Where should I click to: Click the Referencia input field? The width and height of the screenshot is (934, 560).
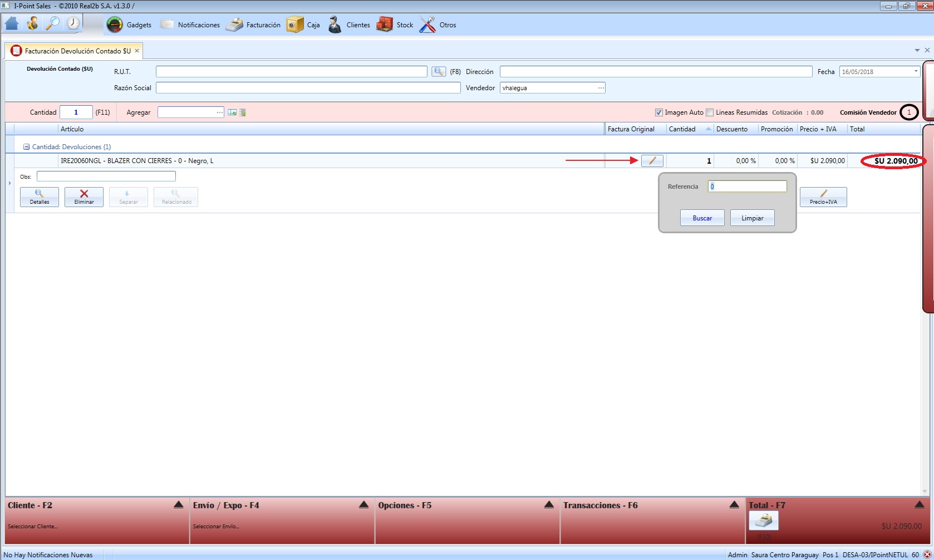pyautogui.click(x=747, y=186)
